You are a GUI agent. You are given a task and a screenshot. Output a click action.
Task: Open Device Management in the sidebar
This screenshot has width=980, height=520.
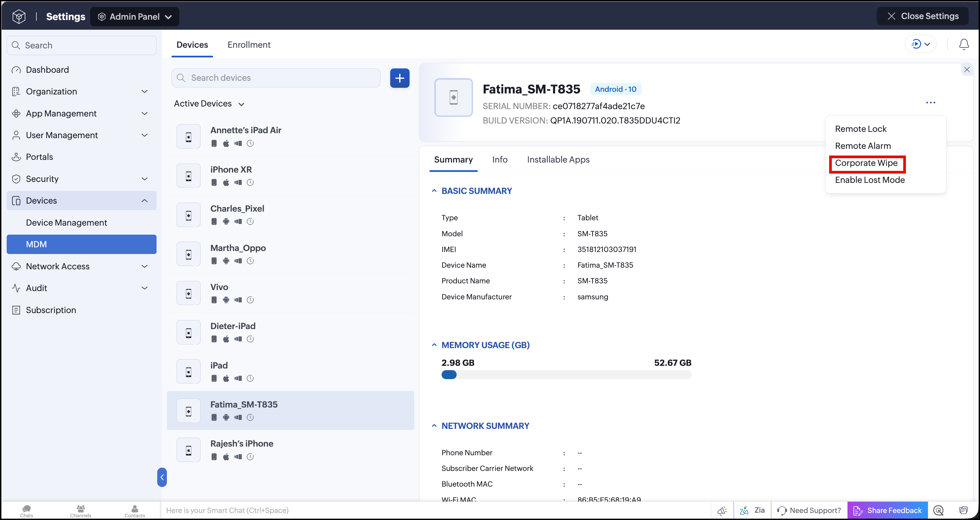(66, 223)
